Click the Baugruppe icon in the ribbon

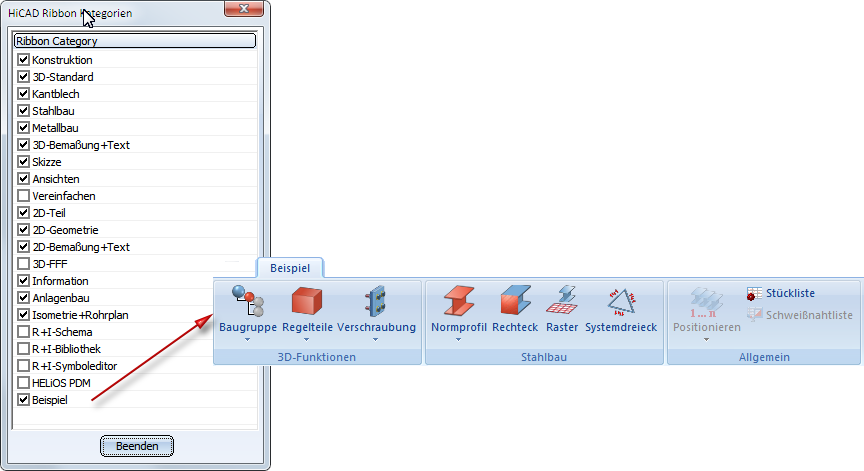(247, 301)
